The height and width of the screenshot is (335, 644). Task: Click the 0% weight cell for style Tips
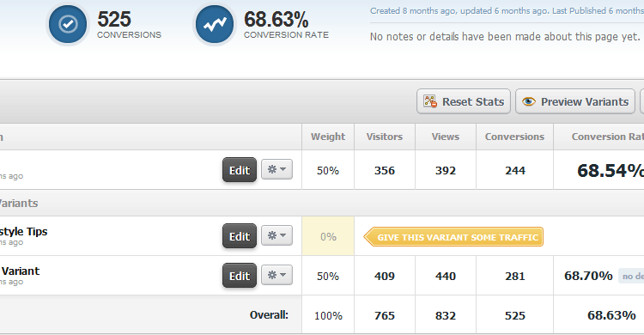(x=328, y=236)
